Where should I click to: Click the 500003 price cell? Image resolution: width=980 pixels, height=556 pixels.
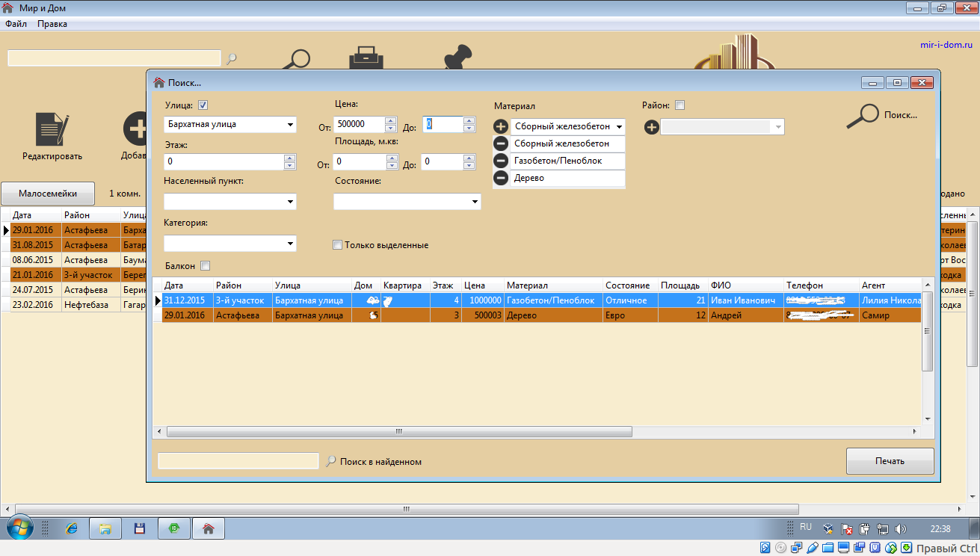pos(482,315)
